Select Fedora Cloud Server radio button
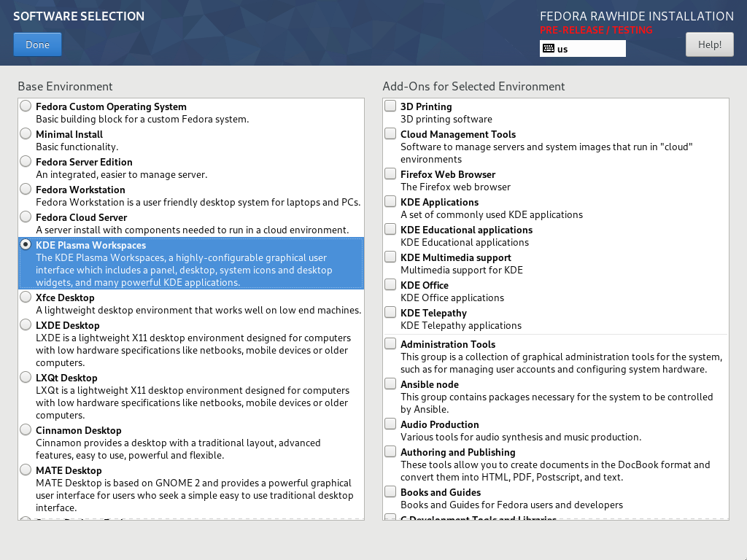 click(26, 217)
